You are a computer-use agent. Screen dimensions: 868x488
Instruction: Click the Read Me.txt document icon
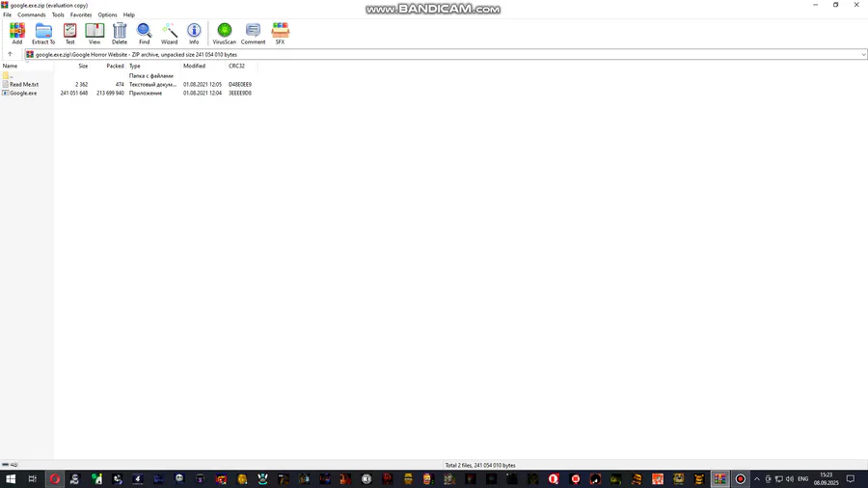pos(6,85)
